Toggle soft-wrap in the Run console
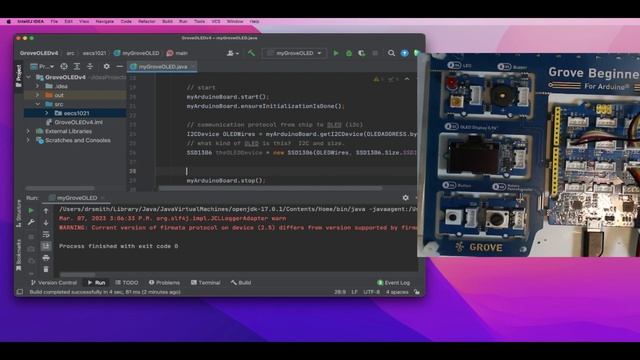640x360 pixels. 46,235
